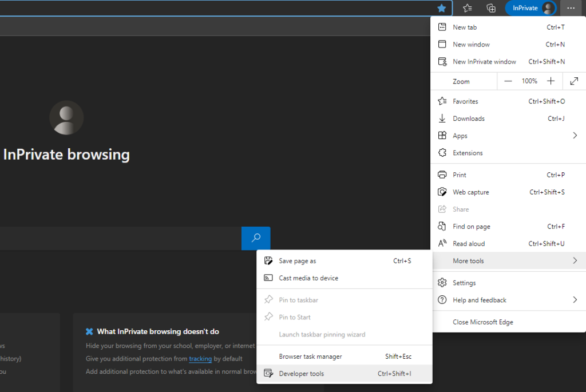Click the Web capture icon

pos(442,192)
